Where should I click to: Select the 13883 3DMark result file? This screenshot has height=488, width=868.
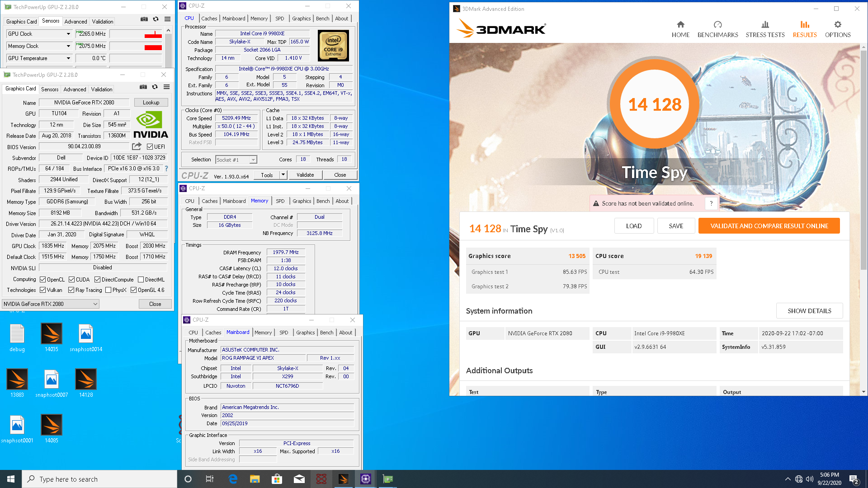(x=17, y=383)
